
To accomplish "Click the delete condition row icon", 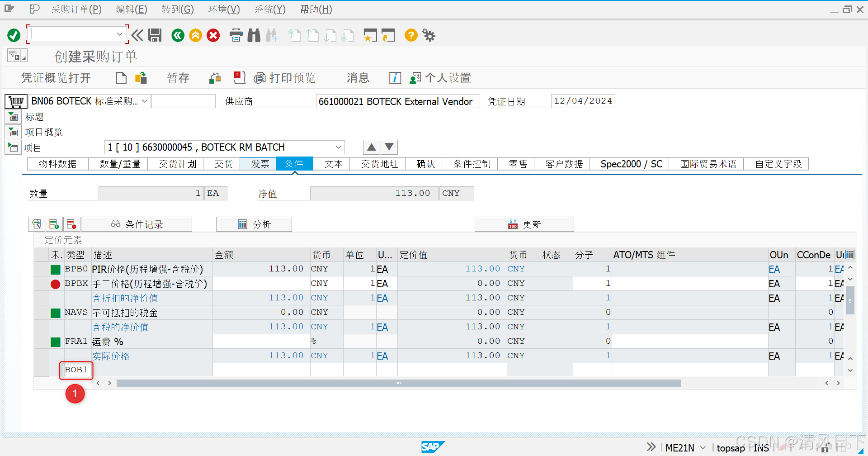I will pyautogui.click(x=71, y=224).
